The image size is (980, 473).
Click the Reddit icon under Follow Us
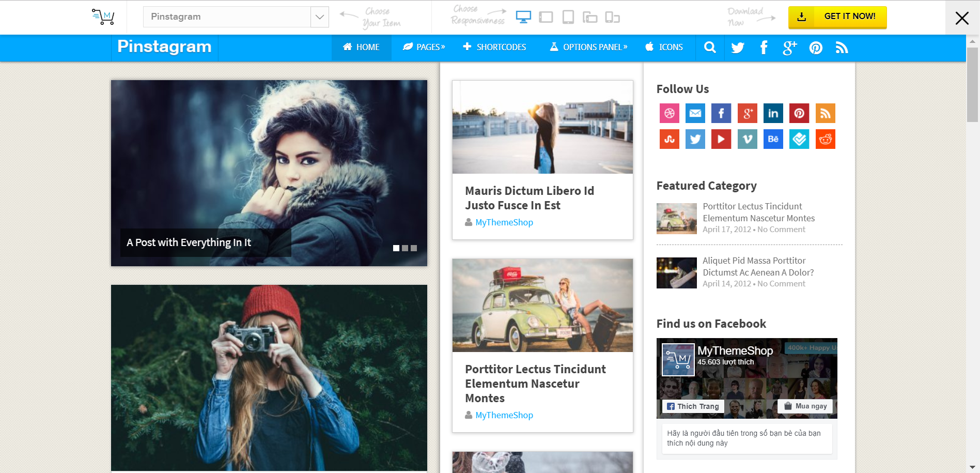pos(825,139)
